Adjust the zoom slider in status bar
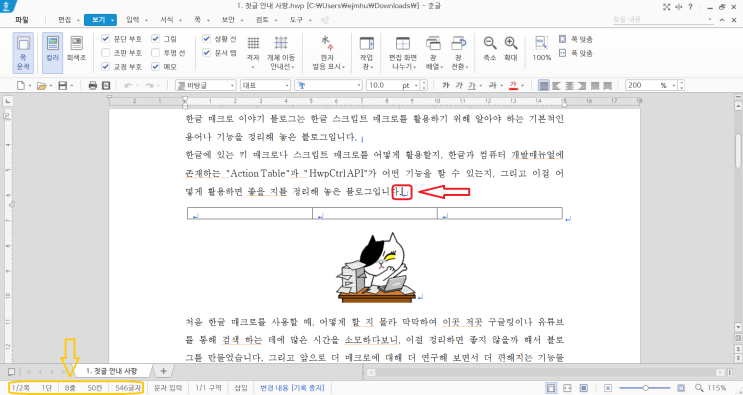Image resolution: width=743 pixels, height=395 pixels. pos(645,388)
